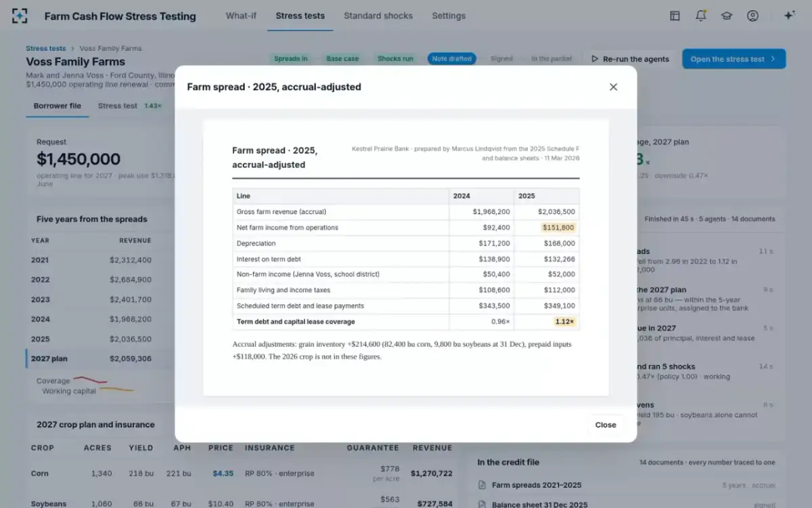This screenshot has width=812, height=508.
Task: Click the Non-farm income (Jenna Voss) row label
Action: [x=308, y=274]
